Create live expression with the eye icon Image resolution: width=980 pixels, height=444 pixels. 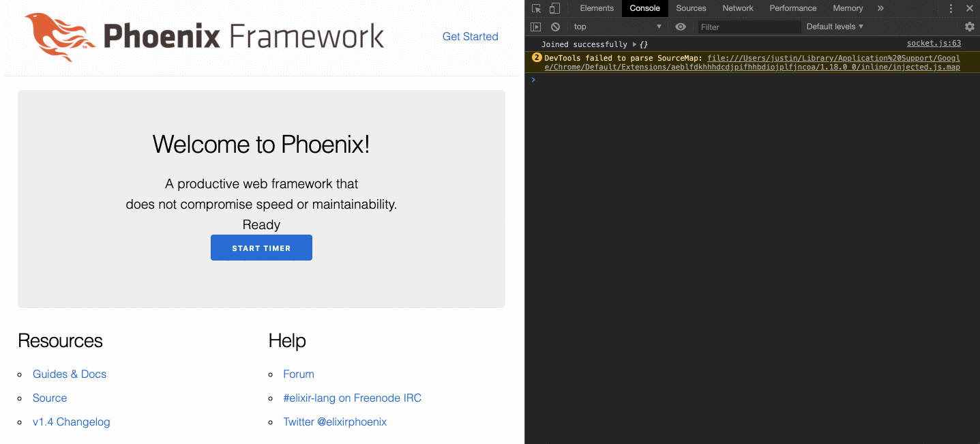680,27
